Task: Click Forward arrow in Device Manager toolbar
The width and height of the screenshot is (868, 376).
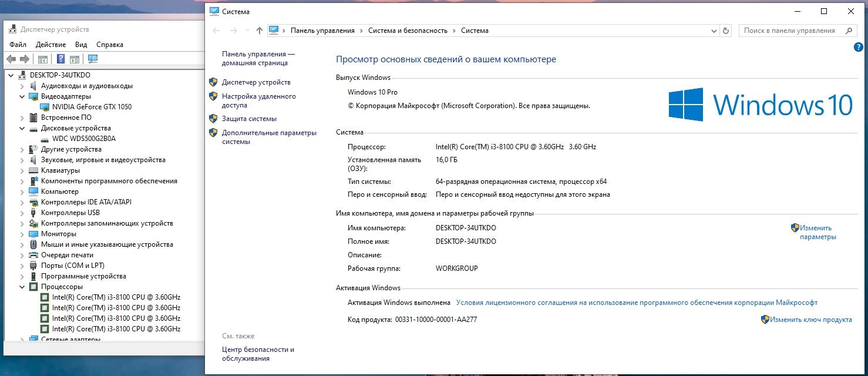Action: coord(24,59)
